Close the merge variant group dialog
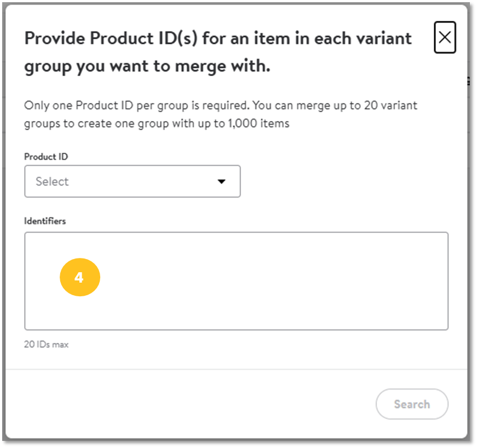Viewport: 477px width, 448px height. pos(445,37)
